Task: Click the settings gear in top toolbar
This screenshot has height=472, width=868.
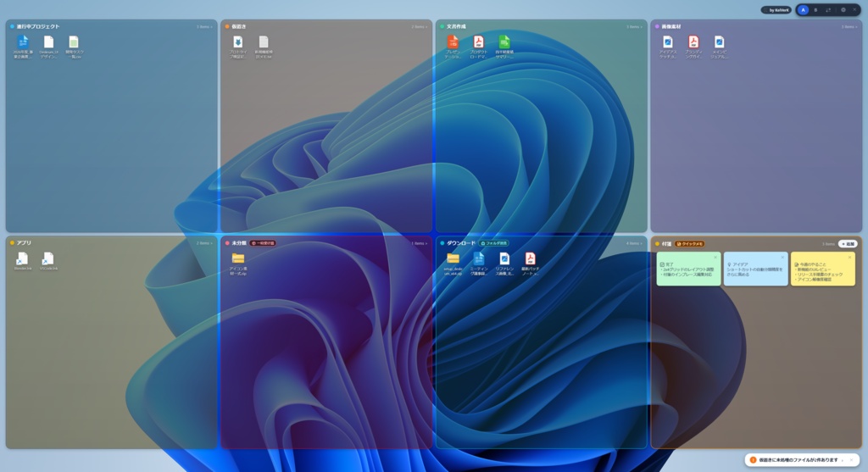Action: pos(843,10)
